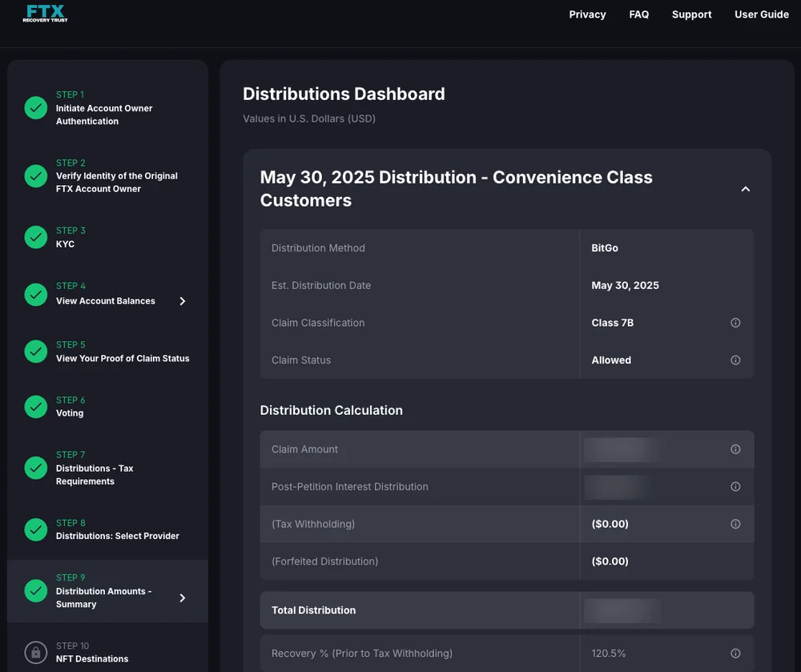Click the blurred Claim Amount value
801x672 pixels.
pos(622,449)
